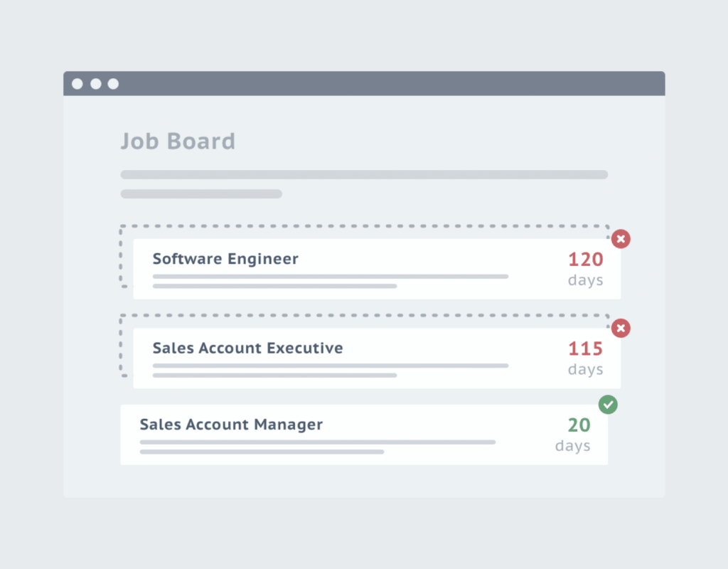Open the Sales Account Manager job title
Screen dimensions: 728x569
pyautogui.click(x=231, y=424)
